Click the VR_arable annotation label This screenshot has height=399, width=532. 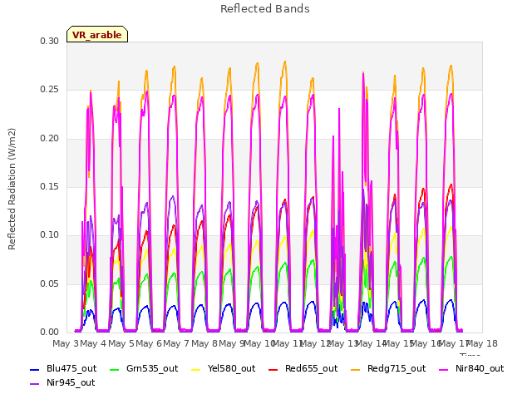pos(97,35)
